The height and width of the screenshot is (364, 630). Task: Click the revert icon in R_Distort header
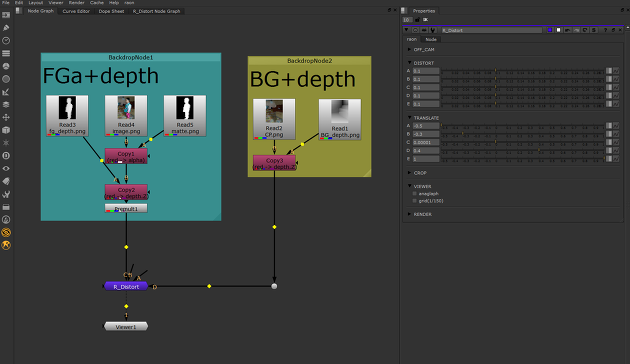click(x=585, y=30)
